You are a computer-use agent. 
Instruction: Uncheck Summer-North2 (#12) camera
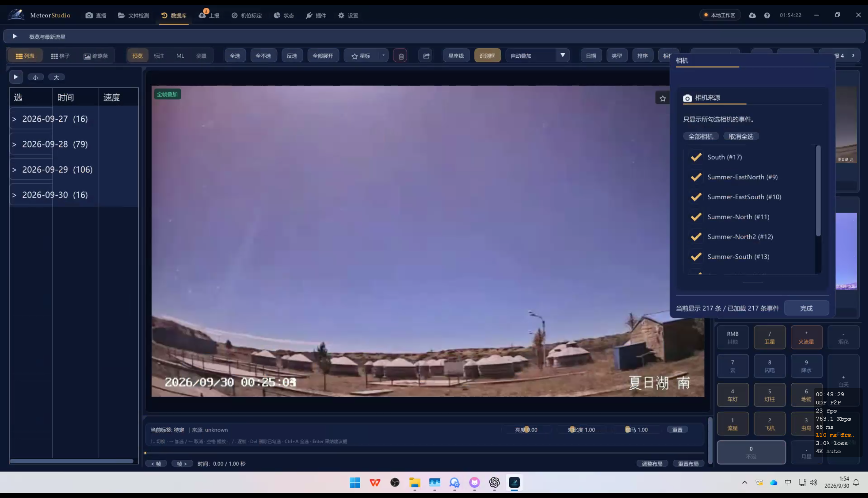pos(696,236)
